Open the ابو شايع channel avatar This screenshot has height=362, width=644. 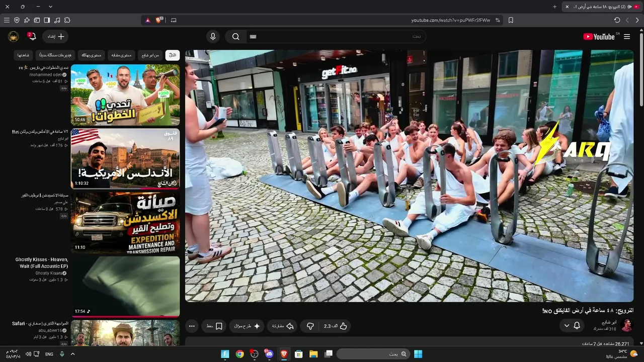click(x=627, y=325)
